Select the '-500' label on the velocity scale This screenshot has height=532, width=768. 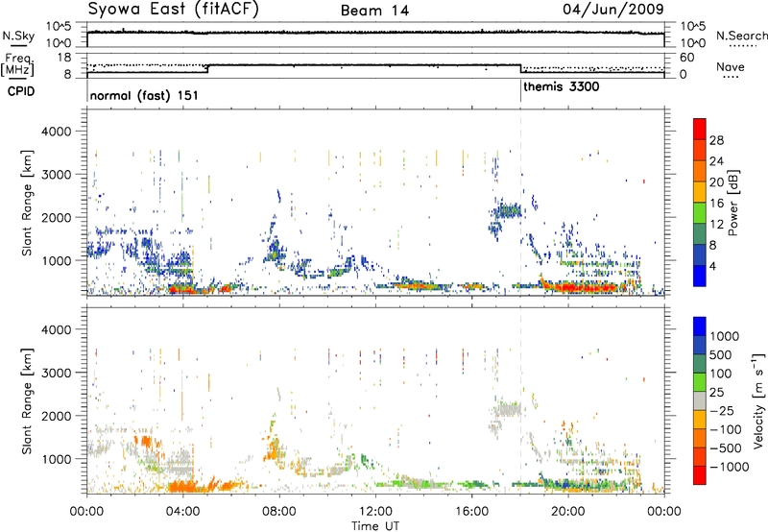(726, 448)
